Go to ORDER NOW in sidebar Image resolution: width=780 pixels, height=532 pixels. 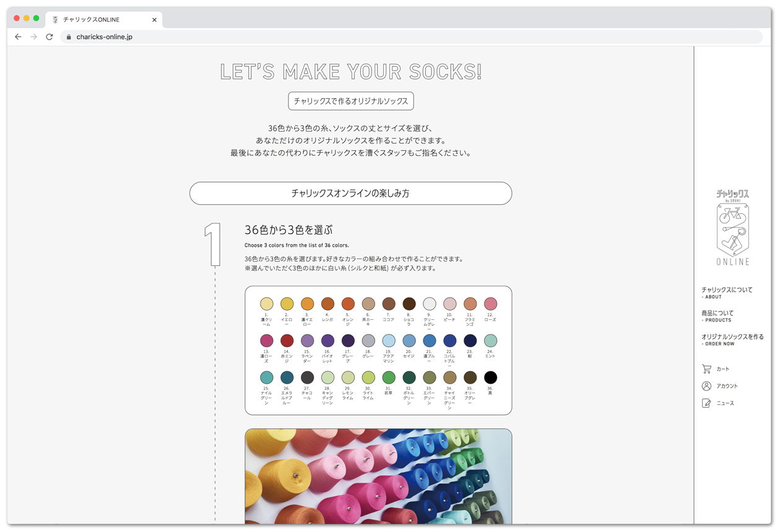click(732, 340)
